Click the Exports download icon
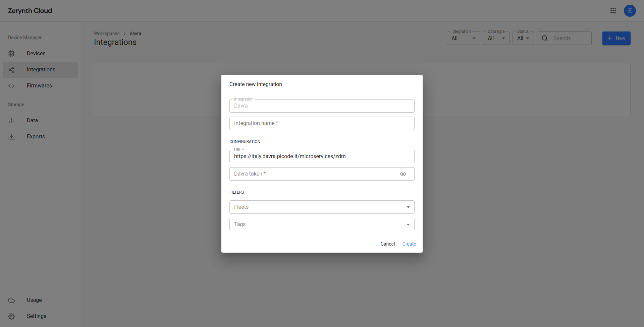Viewport: 644px width, 327px height. pos(11,137)
